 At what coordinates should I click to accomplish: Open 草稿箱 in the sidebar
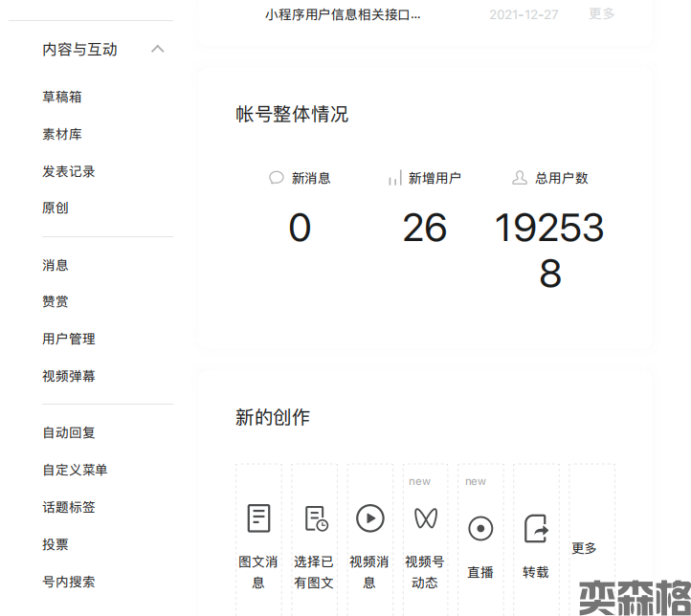(x=62, y=97)
